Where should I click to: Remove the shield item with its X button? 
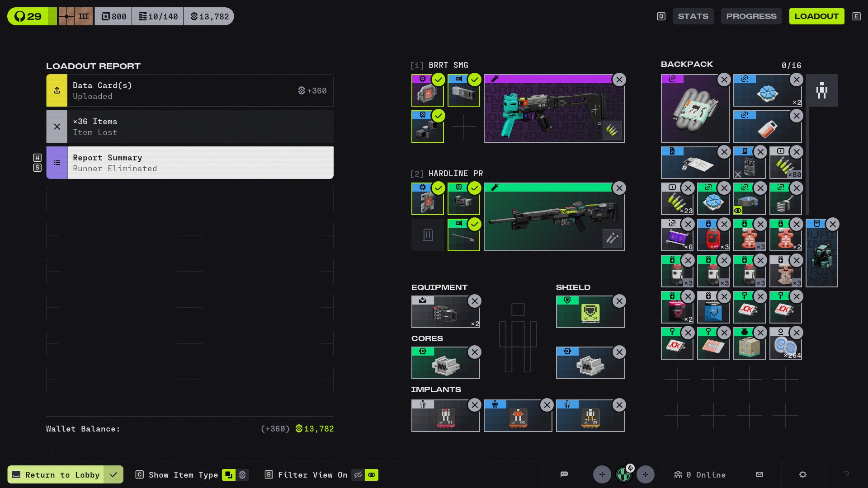pyautogui.click(x=619, y=301)
